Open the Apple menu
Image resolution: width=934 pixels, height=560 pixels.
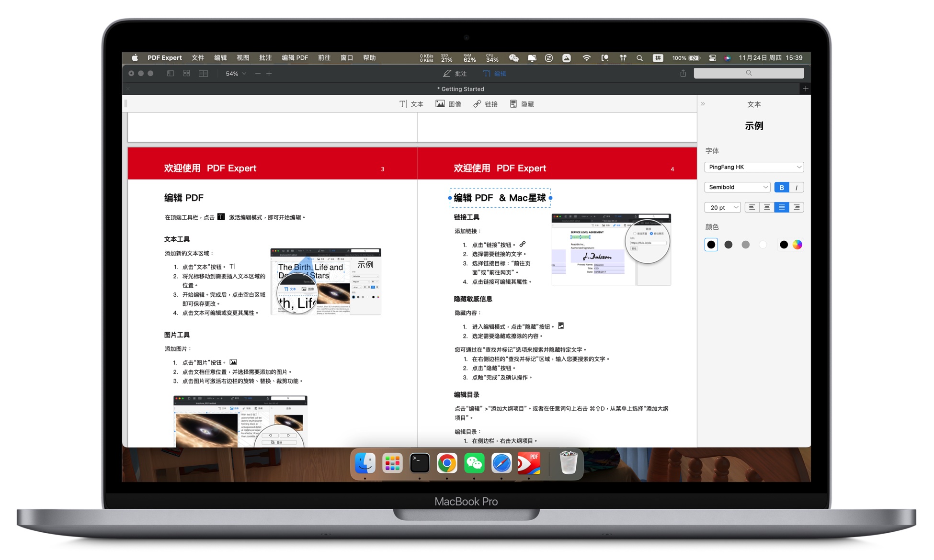click(x=135, y=58)
